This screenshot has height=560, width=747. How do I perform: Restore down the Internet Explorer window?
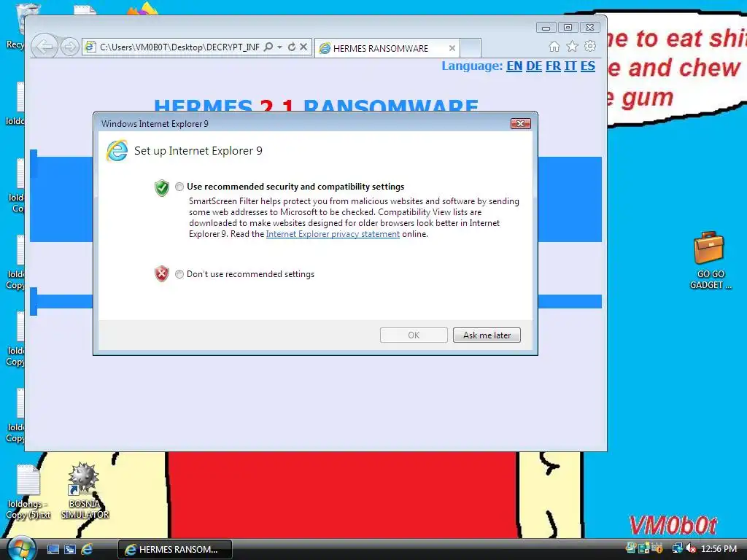coord(568,28)
